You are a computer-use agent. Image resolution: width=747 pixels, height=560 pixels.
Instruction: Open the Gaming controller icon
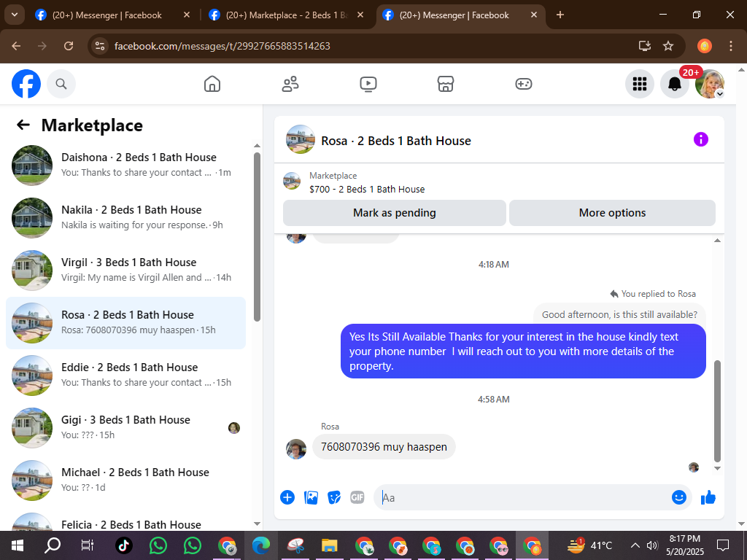pyautogui.click(x=524, y=84)
